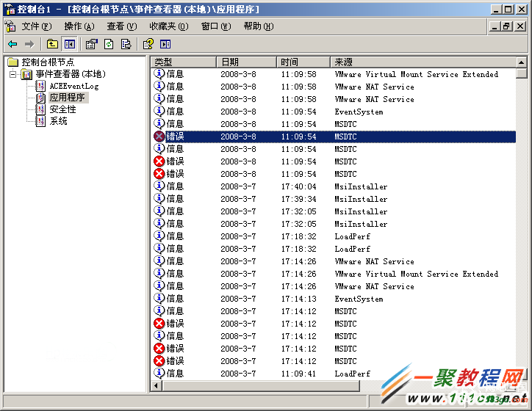Viewport: 532px width, 411px height.
Task: Open the 操作(A) menu
Action: [x=79, y=26]
